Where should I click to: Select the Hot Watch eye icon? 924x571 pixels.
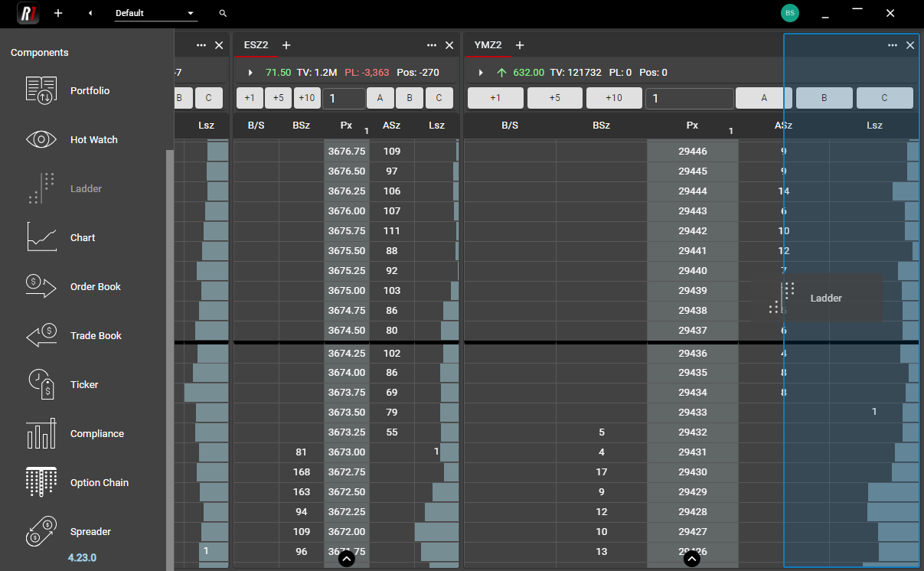[x=41, y=139]
